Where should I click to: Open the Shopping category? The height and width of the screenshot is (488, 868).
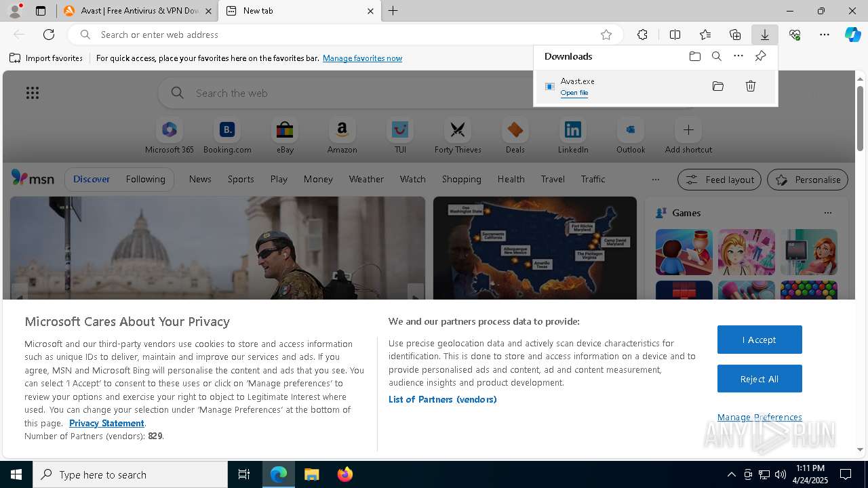461,179
